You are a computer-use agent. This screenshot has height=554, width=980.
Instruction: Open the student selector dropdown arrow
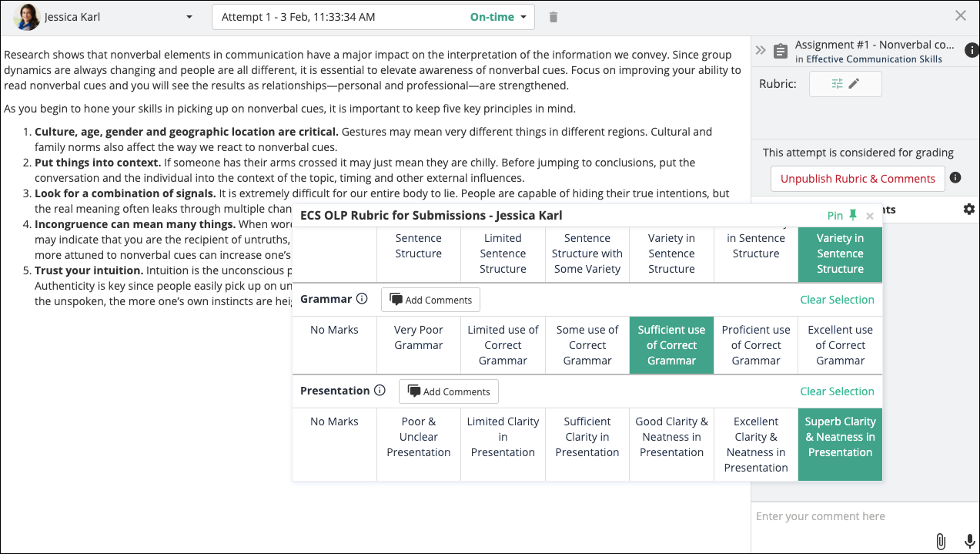tap(189, 17)
